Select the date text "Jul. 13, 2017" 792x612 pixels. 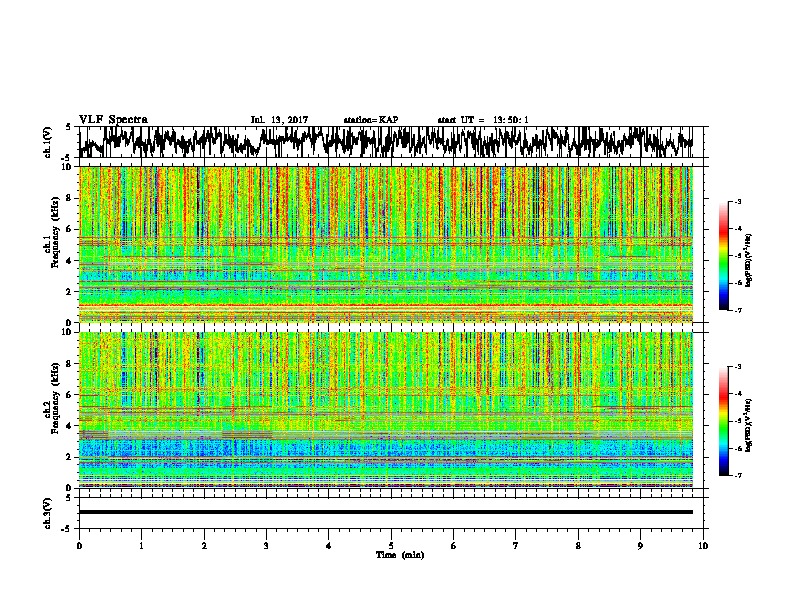279,120
